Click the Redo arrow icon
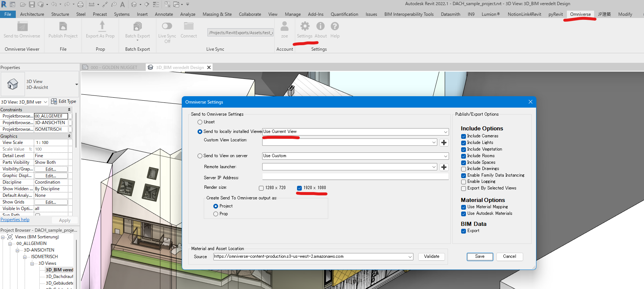Screen dimensions: 644x289 point(67,4)
